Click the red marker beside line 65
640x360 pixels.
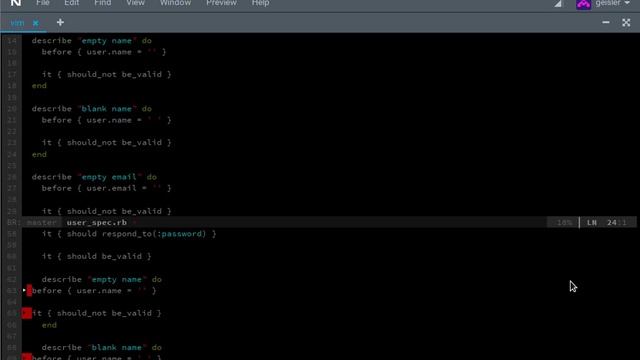click(x=27, y=313)
